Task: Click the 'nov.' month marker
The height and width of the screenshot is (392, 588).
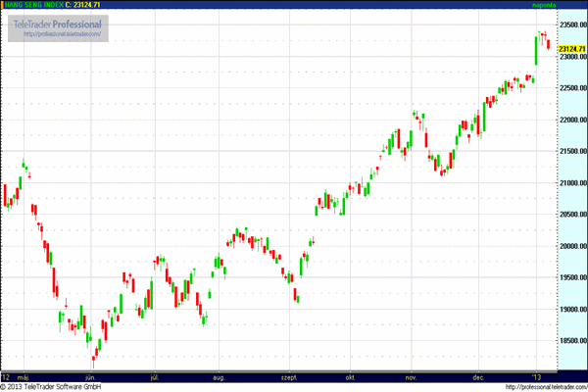Action: (412, 375)
